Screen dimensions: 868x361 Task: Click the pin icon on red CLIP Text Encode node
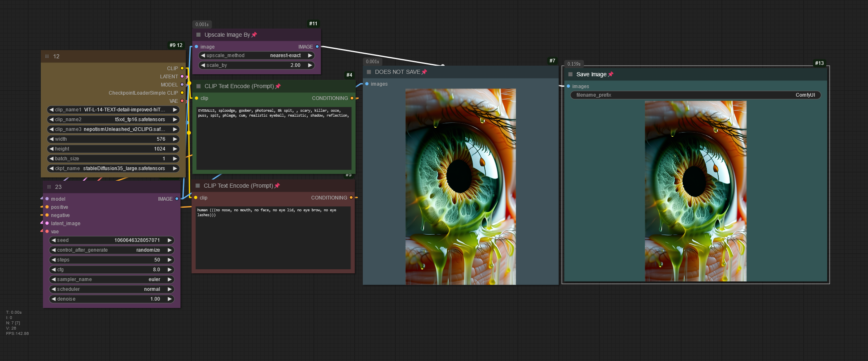coord(277,186)
